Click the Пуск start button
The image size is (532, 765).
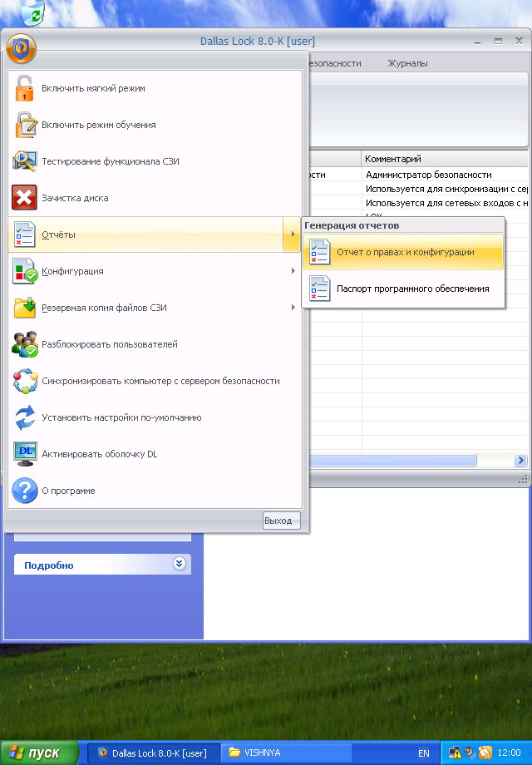39,753
